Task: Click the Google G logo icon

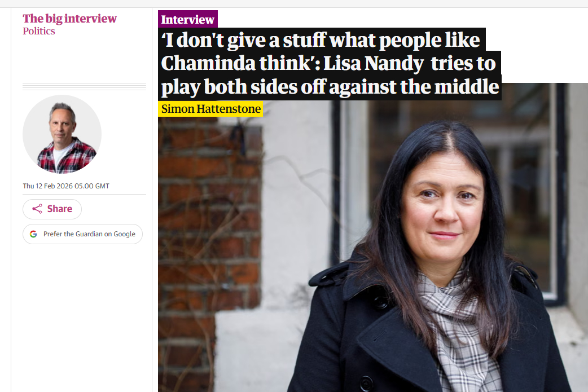Action: (x=33, y=234)
